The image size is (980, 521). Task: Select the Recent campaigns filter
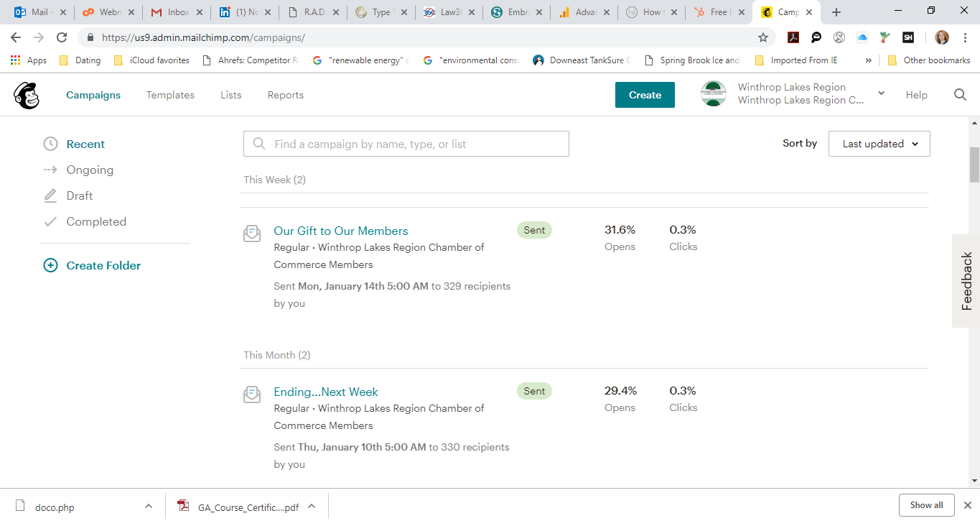[85, 144]
